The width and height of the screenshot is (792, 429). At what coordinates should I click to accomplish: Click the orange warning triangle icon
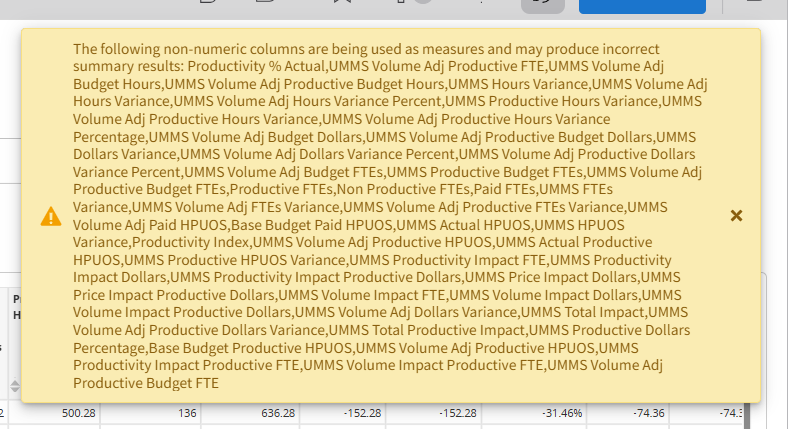(x=51, y=216)
